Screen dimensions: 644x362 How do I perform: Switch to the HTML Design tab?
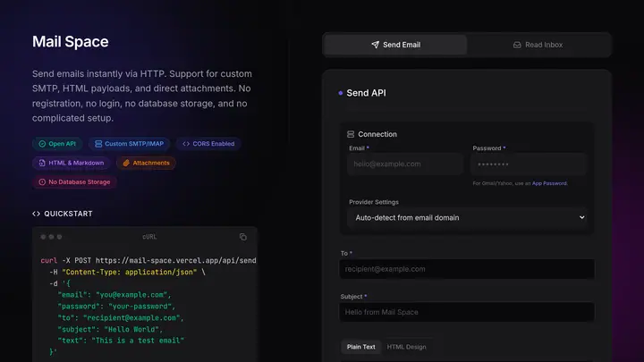(x=406, y=347)
